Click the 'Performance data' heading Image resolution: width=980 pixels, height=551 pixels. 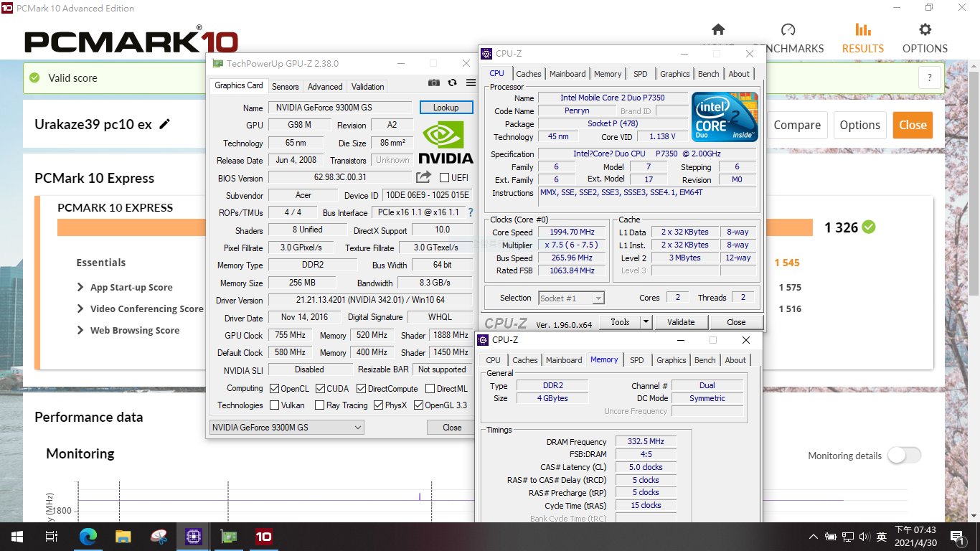point(89,417)
